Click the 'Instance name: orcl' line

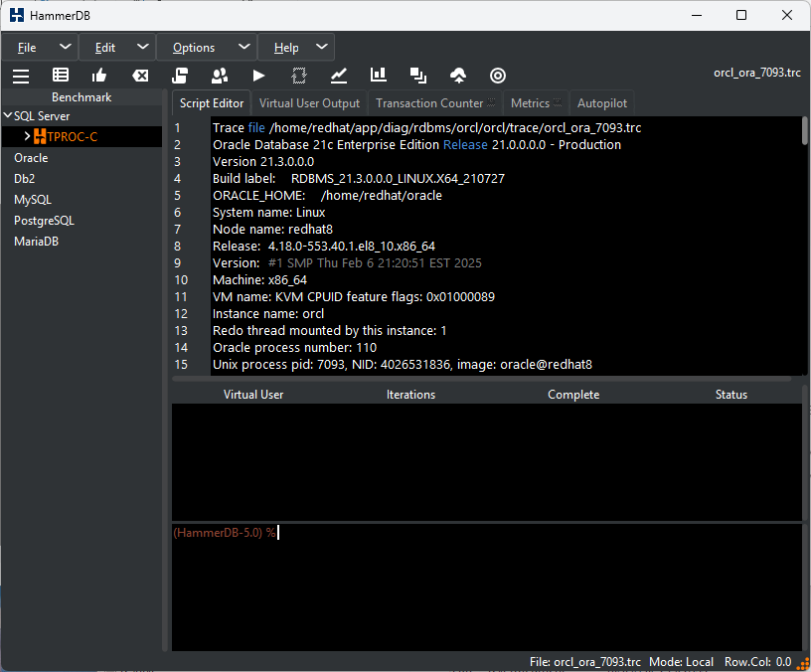[x=268, y=313]
